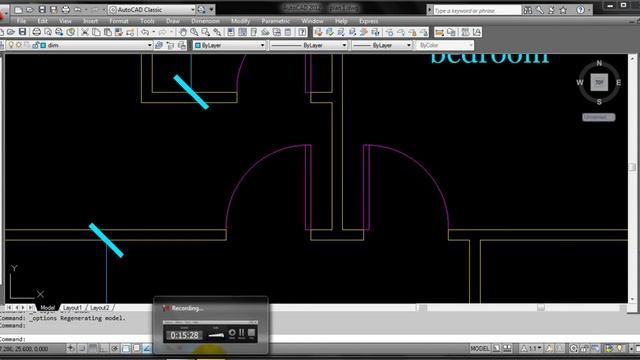This screenshot has height=360, width=640.
Task: Pause the screen recording
Action: coord(242,333)
